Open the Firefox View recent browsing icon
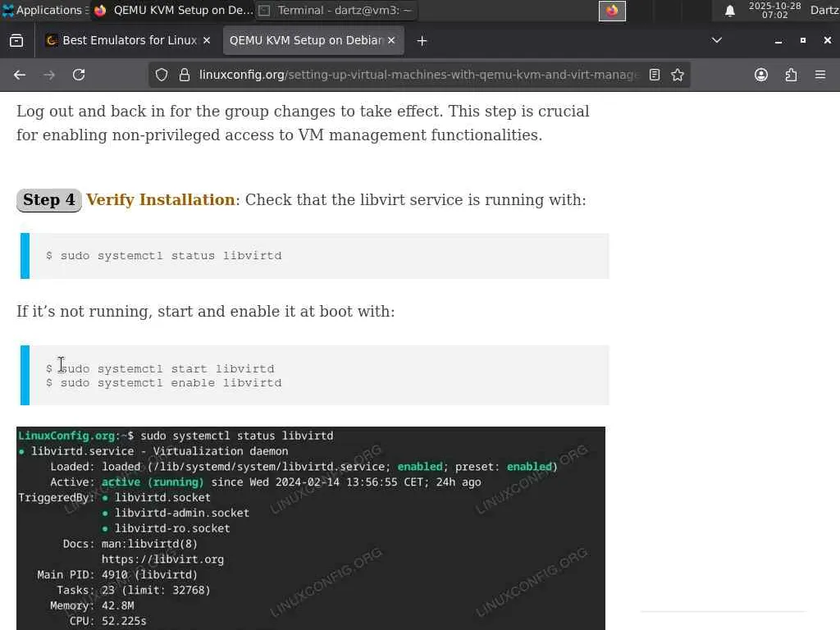This screenshot has height=630, width=840. [x=16, y=41]
